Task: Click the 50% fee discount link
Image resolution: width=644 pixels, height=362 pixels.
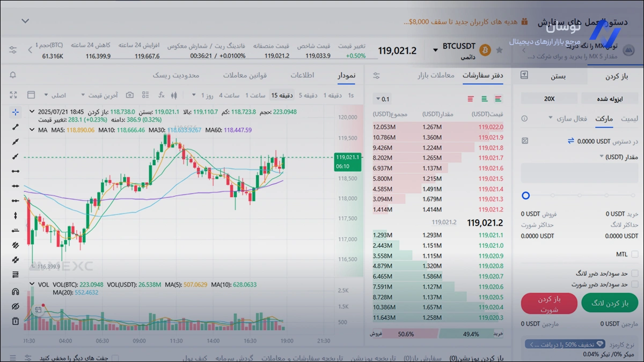Action: click(x=564, y=344)
